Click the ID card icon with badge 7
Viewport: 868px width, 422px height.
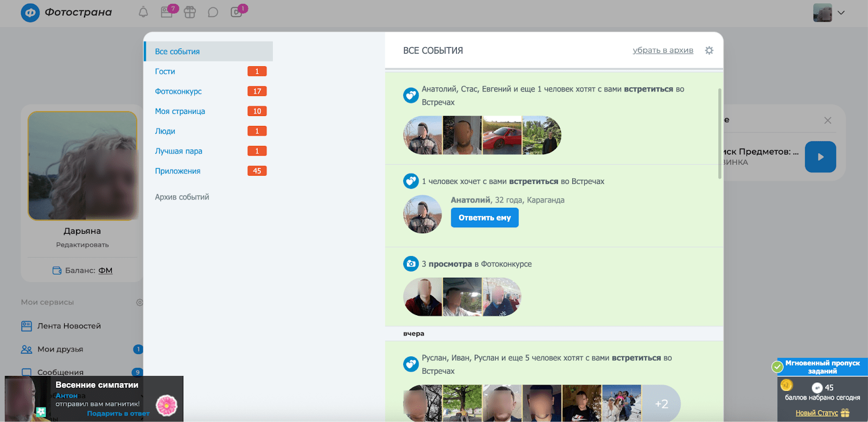(167, 12)
